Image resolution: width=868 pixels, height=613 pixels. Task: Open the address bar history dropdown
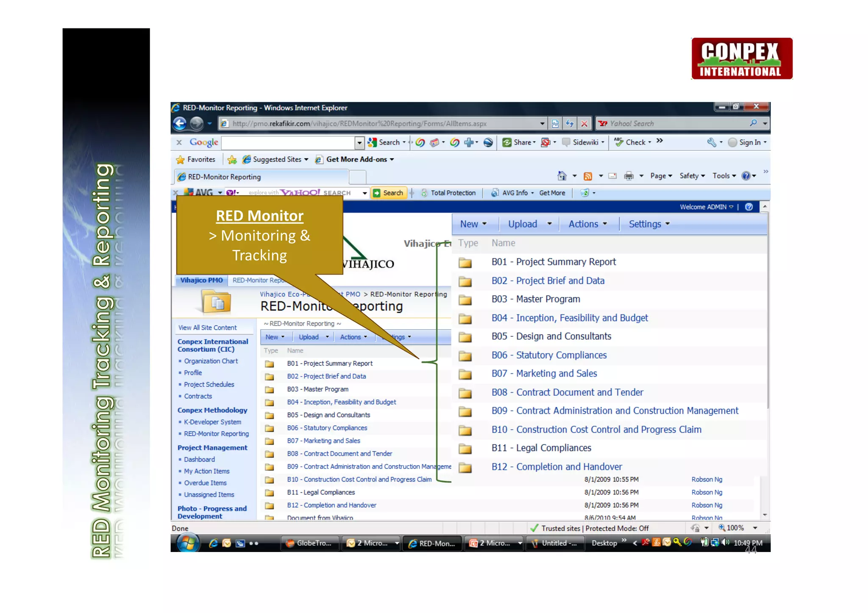(542, 123)
